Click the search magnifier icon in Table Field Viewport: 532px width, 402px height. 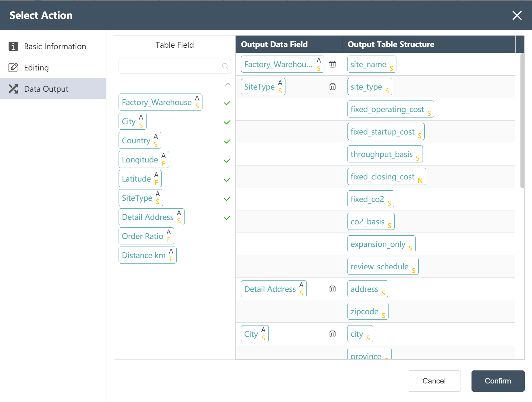pos(225,66)
